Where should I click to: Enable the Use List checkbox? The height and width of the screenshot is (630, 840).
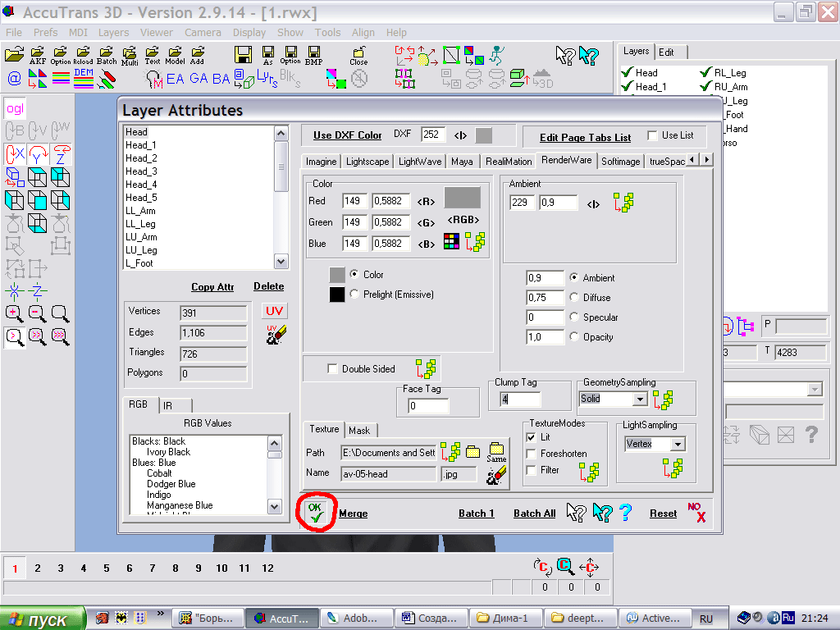(652, 135)
